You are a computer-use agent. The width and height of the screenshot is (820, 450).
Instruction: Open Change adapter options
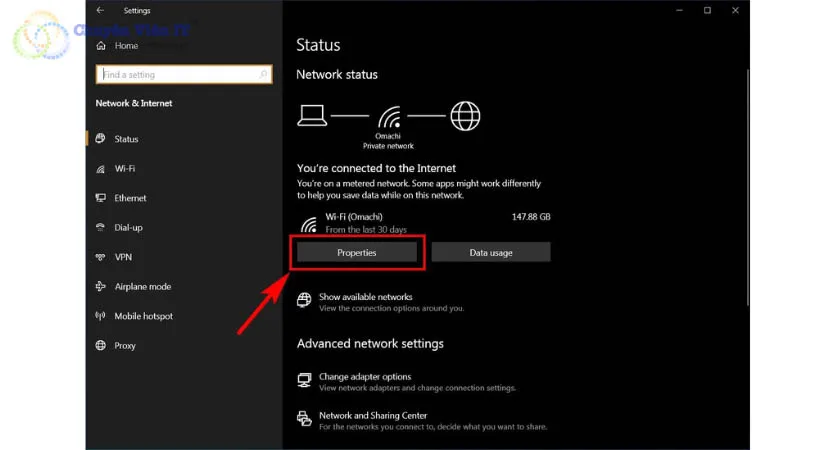[364, 377]
